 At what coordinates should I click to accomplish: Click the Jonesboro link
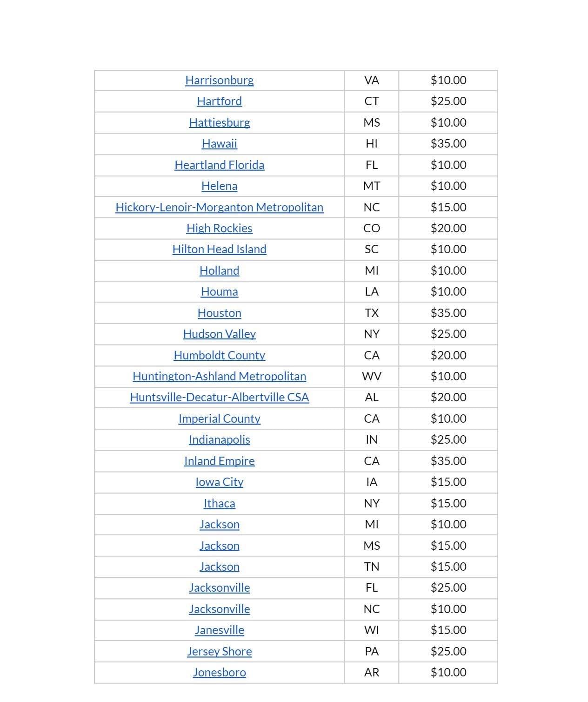(x=219, y=672)
